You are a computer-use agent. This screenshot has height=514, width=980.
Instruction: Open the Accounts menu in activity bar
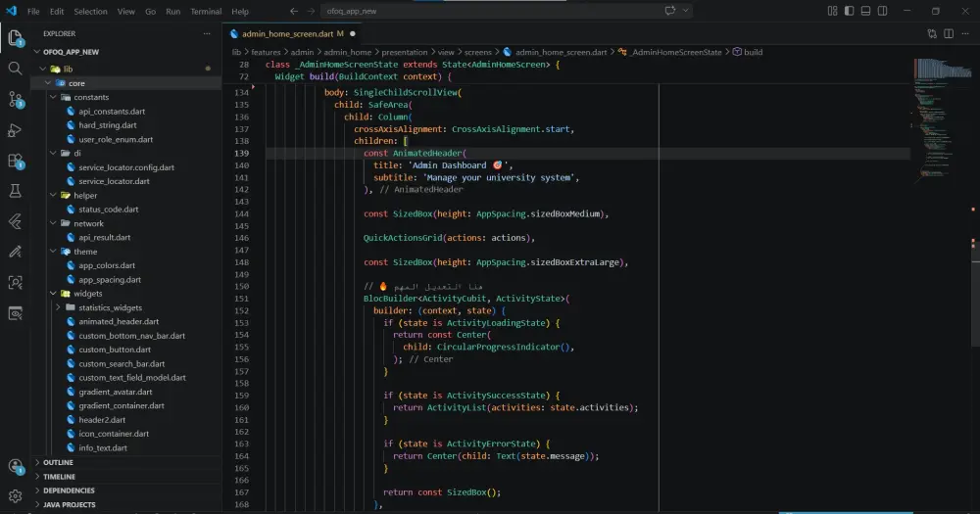(x=15, y=466)
